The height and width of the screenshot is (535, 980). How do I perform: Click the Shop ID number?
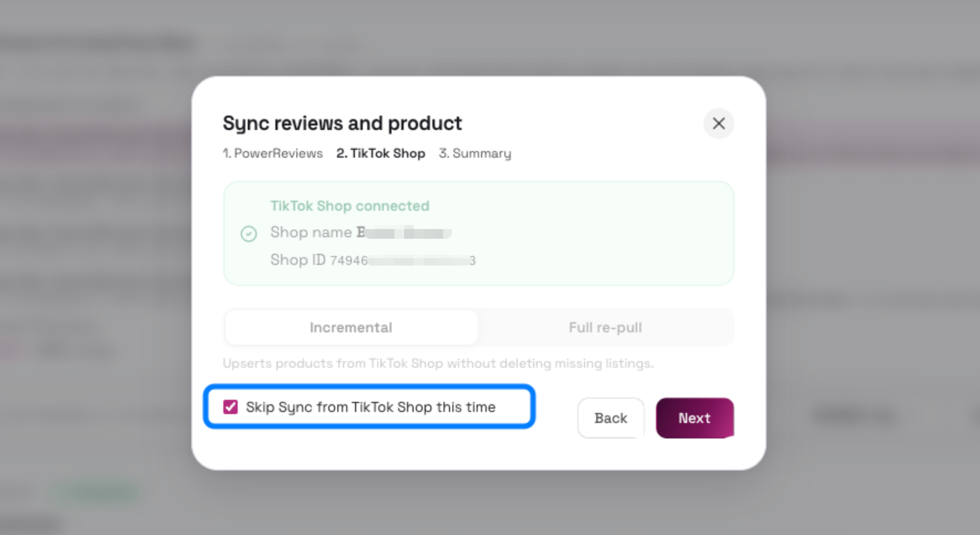pos(403,260)
